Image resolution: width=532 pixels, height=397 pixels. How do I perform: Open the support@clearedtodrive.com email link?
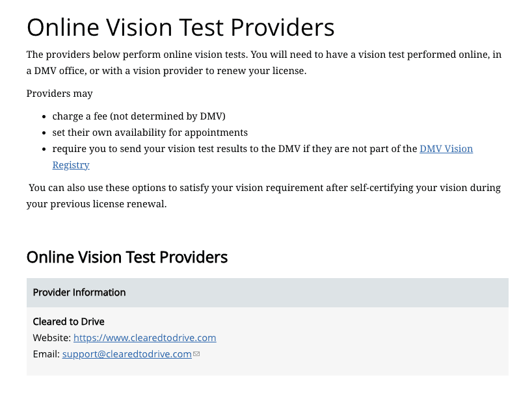click(127, 354)
